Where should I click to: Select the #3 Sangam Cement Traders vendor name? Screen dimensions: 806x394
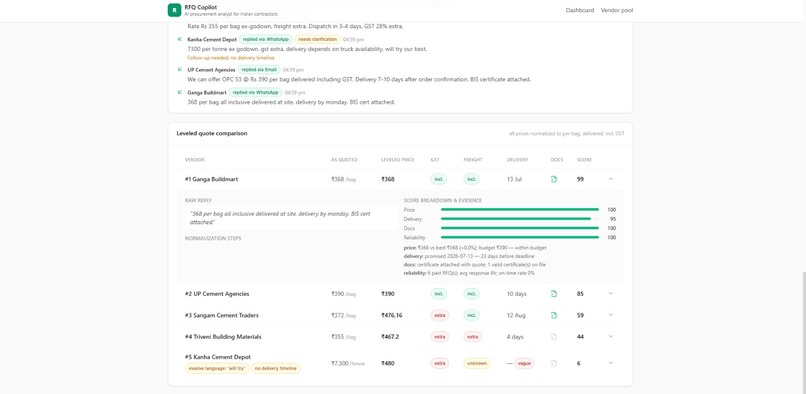pyautogui.click(x=222, y=315)
